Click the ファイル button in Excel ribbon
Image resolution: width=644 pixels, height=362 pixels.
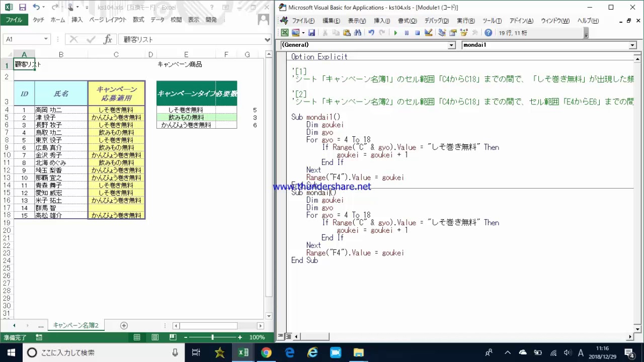[14, 20]
